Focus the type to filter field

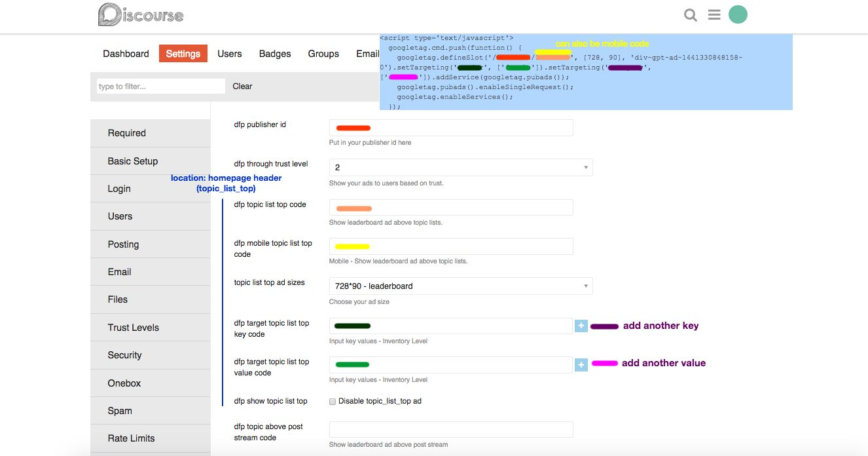pyautogui.click(x=161, y=86)
